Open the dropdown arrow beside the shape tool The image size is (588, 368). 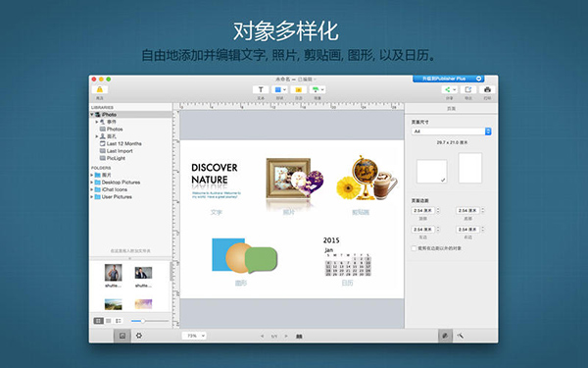[284, 89]
